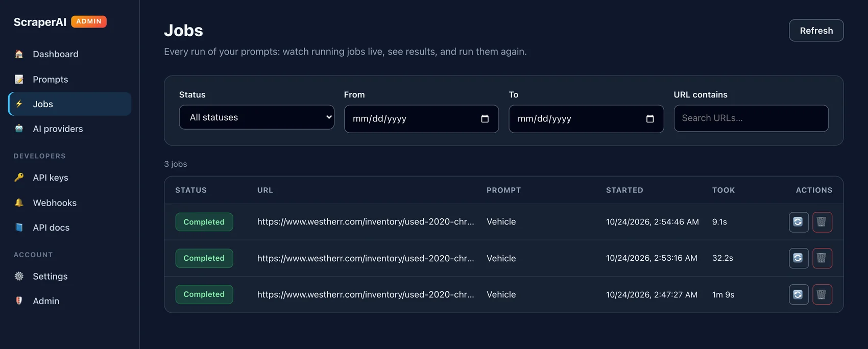
Task: Click the Prompts notepad icon
Action: 19,79
